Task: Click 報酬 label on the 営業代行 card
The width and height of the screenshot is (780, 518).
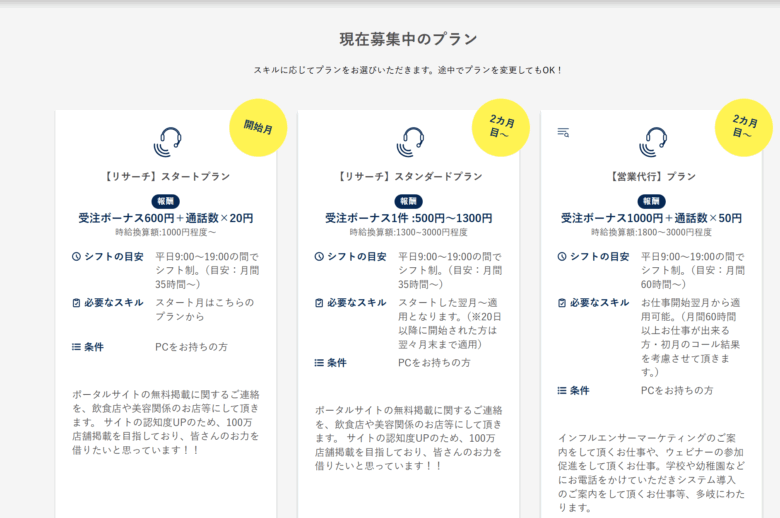Action: point(652,201)
